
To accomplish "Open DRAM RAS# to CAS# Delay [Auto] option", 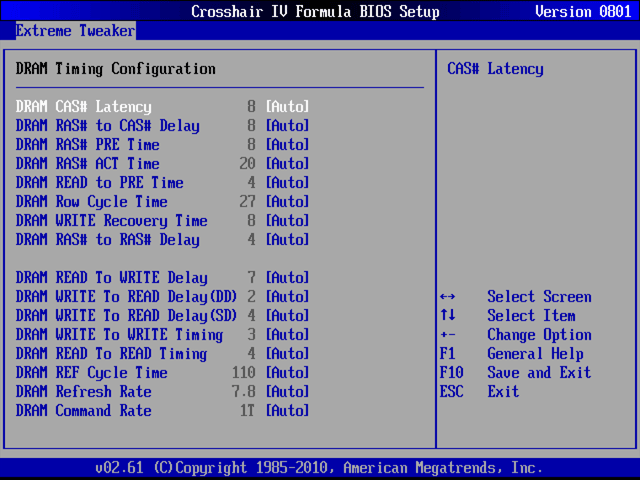I will point(287,126).
